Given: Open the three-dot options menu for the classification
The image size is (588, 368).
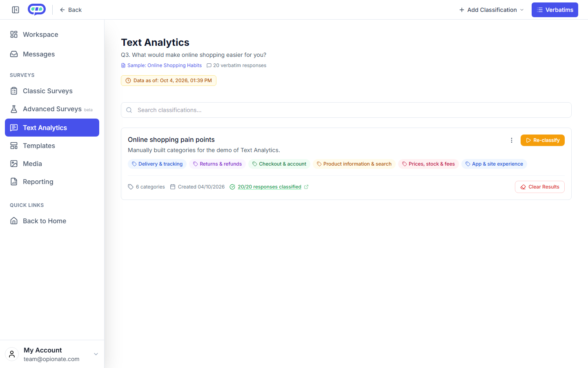Looking at the screenshot, I should tap(511, 140).
